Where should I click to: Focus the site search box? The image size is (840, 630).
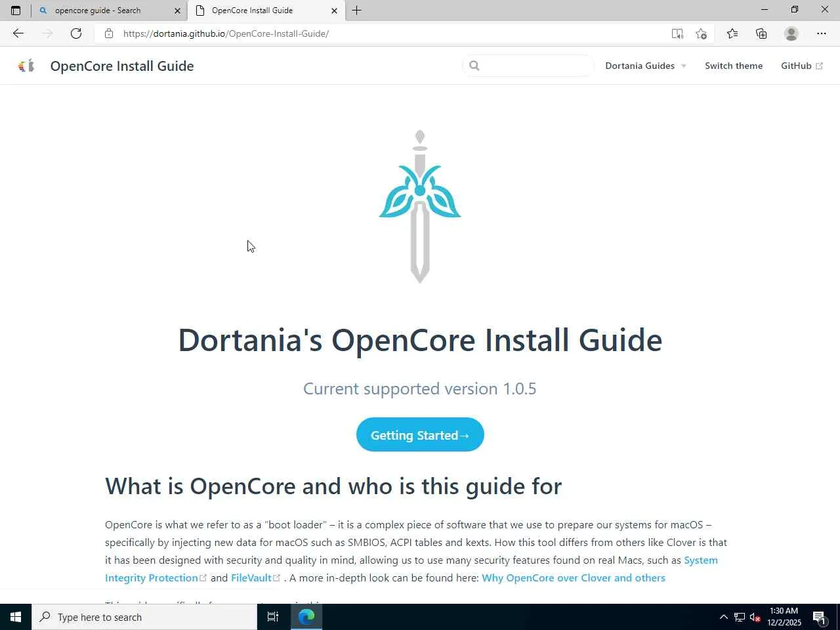pos(528,66)
